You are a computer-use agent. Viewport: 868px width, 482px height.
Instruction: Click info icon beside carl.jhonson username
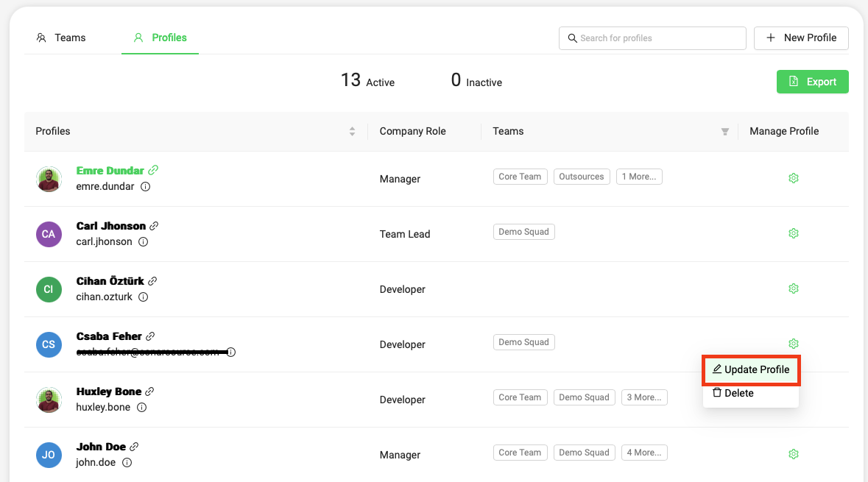tap(144, 241)
